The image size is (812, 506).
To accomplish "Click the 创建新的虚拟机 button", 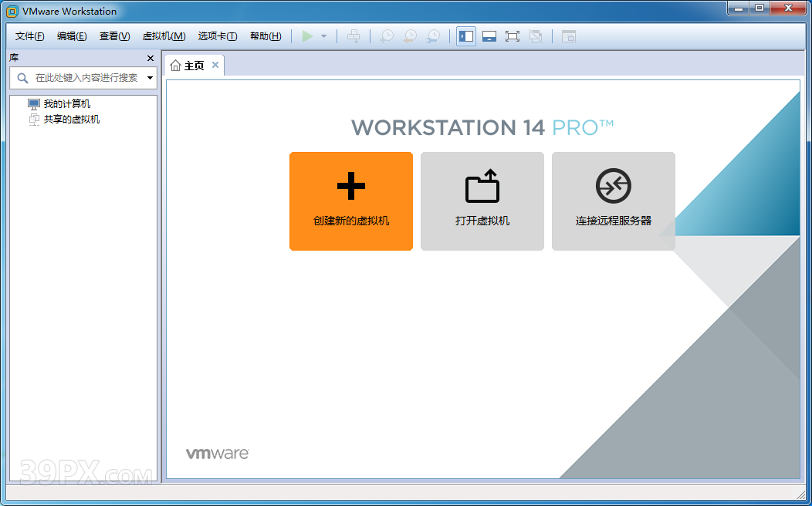I will [x=351, y=201].
